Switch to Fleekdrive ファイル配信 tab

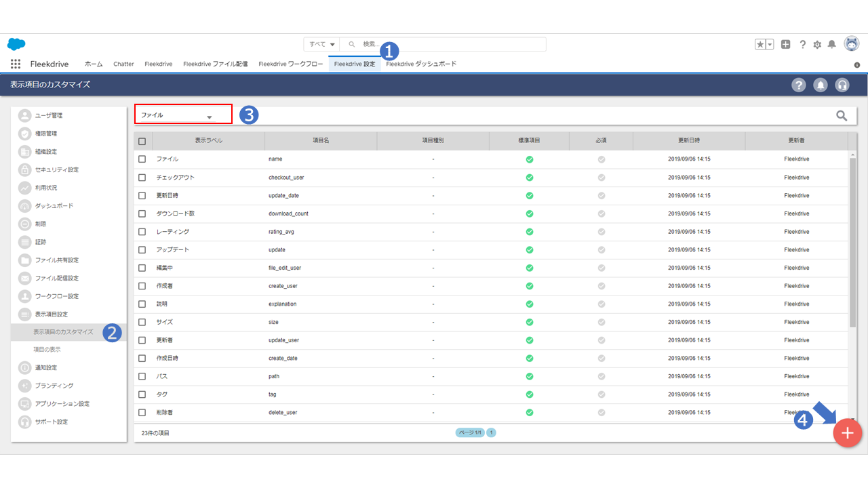(216, 64)
